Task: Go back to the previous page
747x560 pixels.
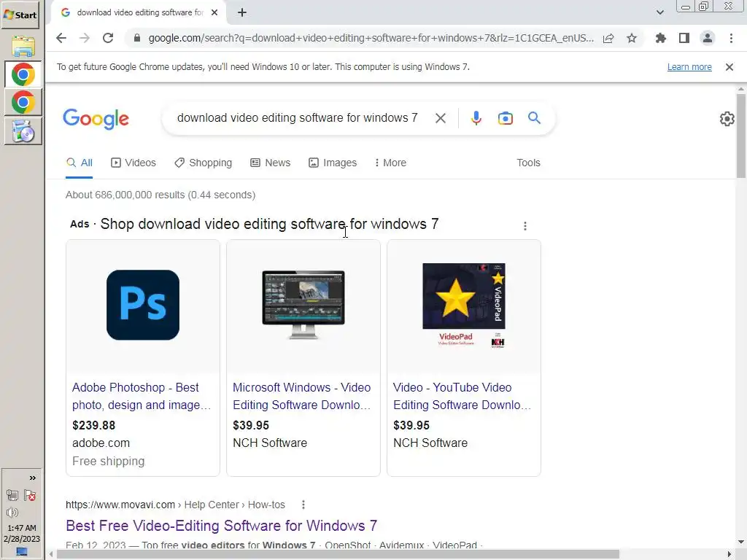Action: pyautogui.click(x=61, y=38)
